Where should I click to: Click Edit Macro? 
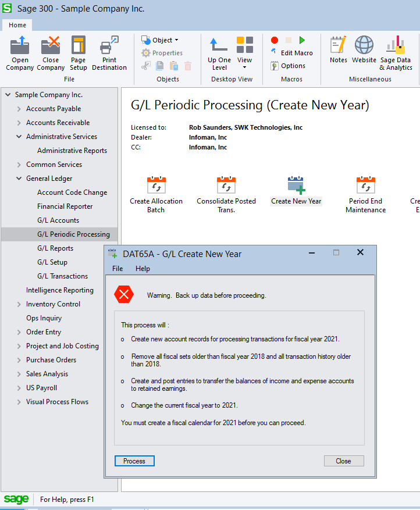point(292,53)
